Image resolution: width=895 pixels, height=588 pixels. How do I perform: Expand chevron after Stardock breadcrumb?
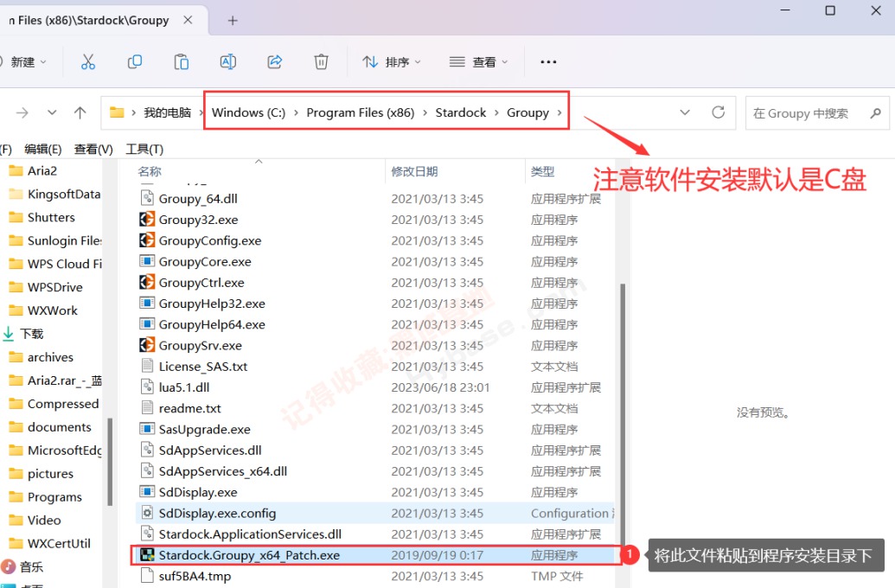pos(496,113)
